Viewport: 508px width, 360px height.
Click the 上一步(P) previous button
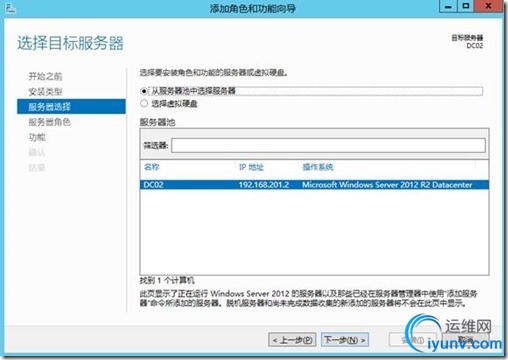click(x=292, y=340)
